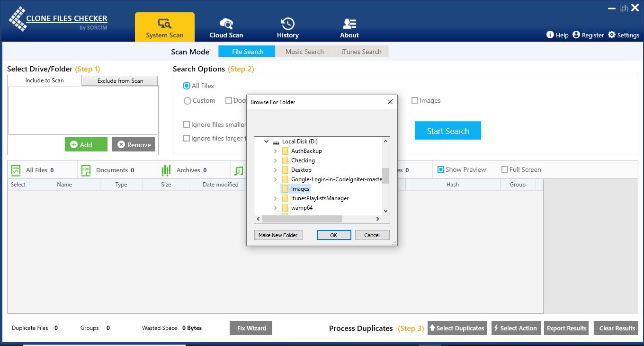Select the Custom radio button
644x346 pixels.
tap(188, 101)
